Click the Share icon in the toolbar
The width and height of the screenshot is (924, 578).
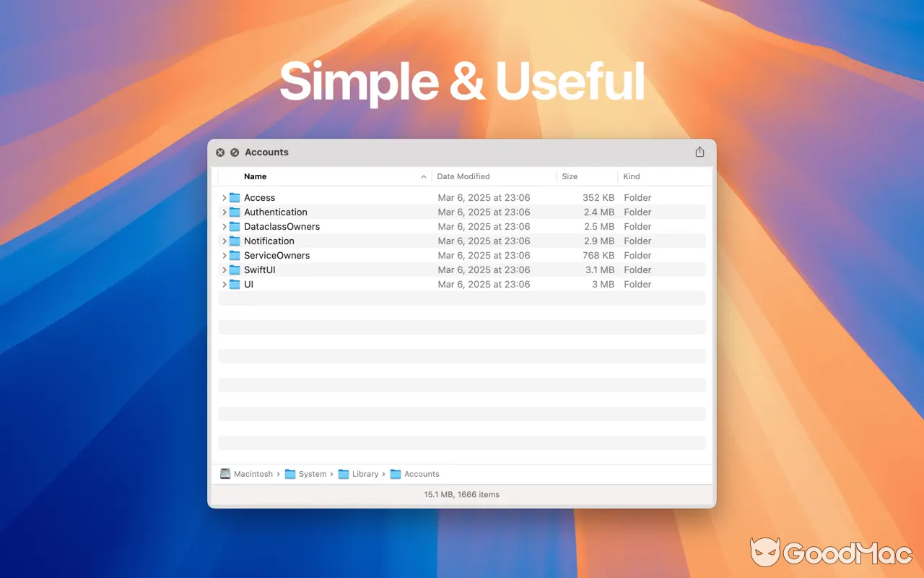pyautogui.click(x=699, y=152)
